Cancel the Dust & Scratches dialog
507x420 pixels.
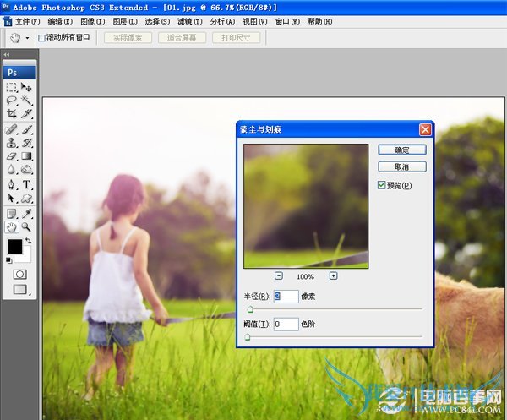point(402,166)
